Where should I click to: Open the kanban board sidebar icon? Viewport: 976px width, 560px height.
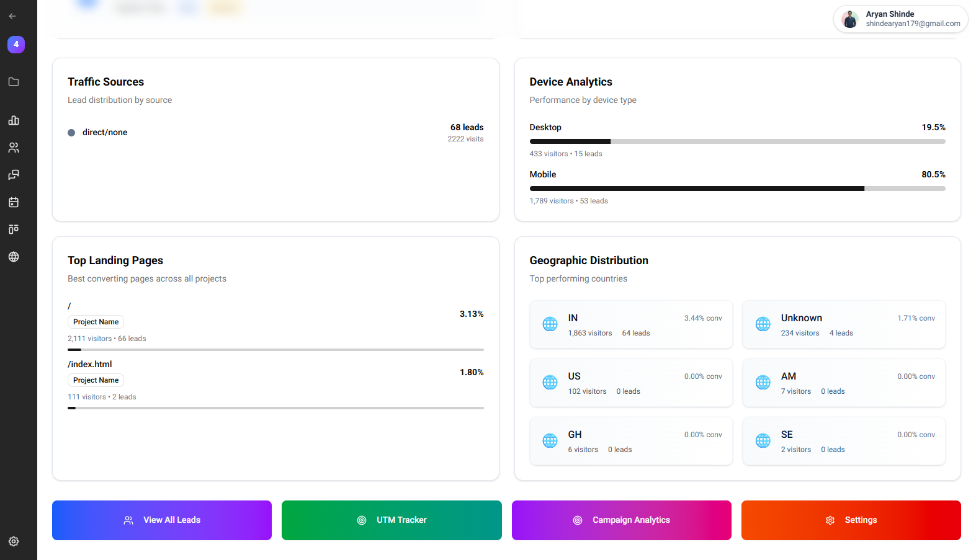[x=14, y=229]
